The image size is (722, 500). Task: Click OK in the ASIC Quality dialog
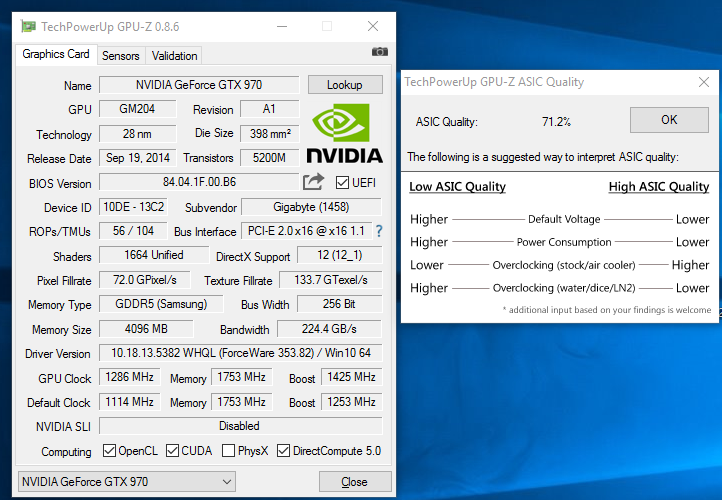click(x=669, y=120)
